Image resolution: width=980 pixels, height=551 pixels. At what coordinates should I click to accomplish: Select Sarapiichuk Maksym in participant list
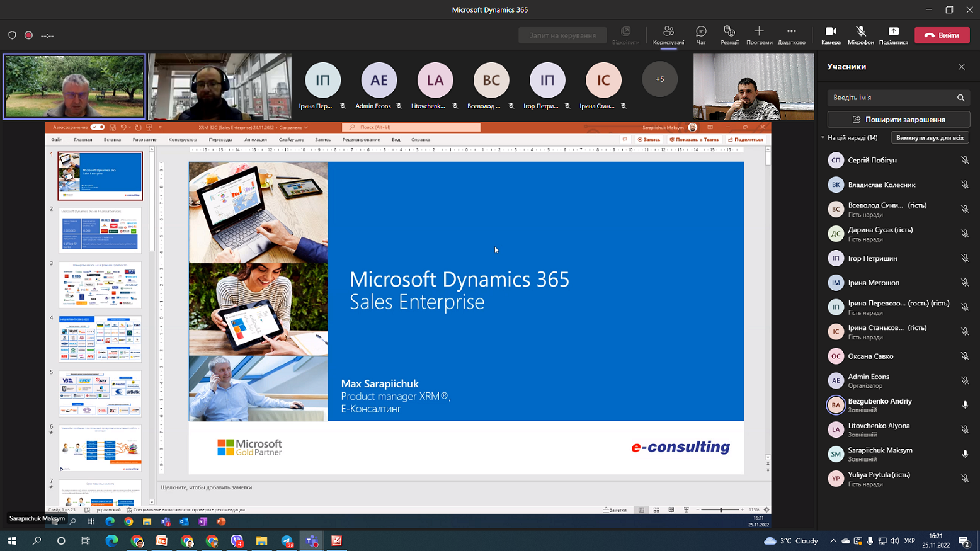pyautogui.click(x=880, y=450)
